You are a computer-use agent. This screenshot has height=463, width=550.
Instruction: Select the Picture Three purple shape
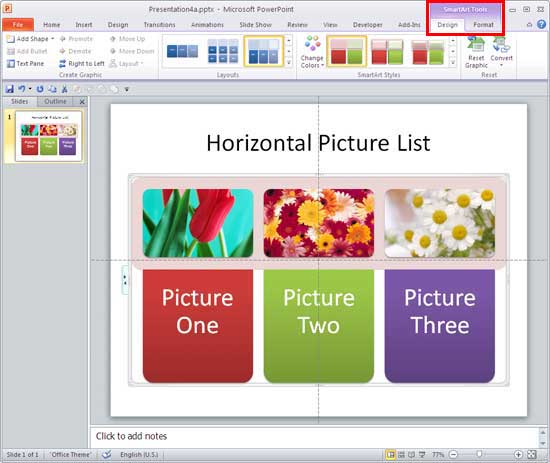(x=440, y=326)
